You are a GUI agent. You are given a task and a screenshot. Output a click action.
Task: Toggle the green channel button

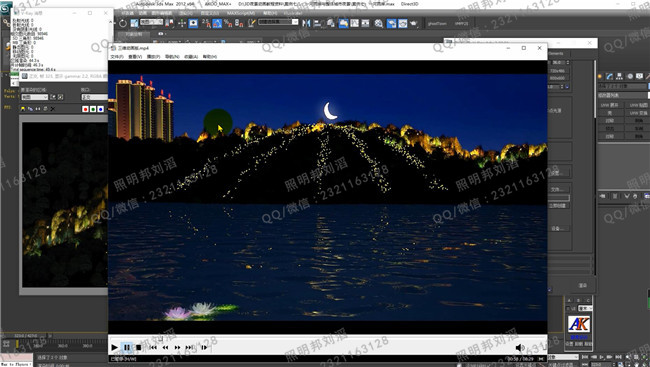tap(93, 109)
